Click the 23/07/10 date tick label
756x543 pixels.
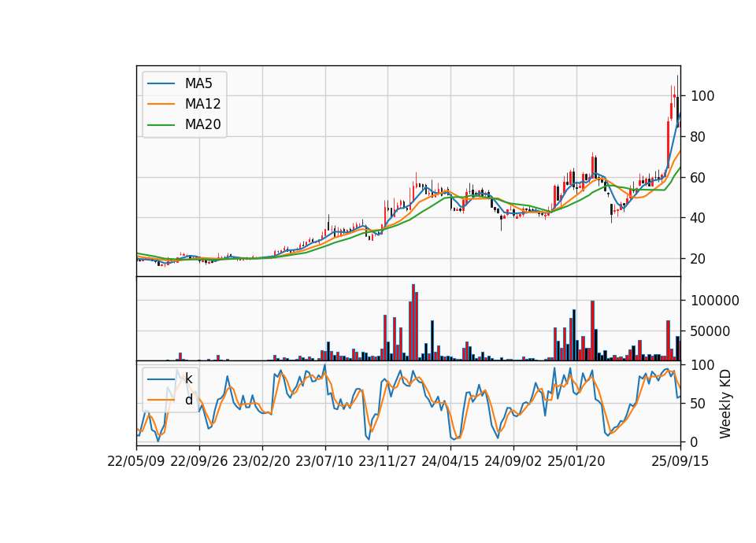point(324,462)
